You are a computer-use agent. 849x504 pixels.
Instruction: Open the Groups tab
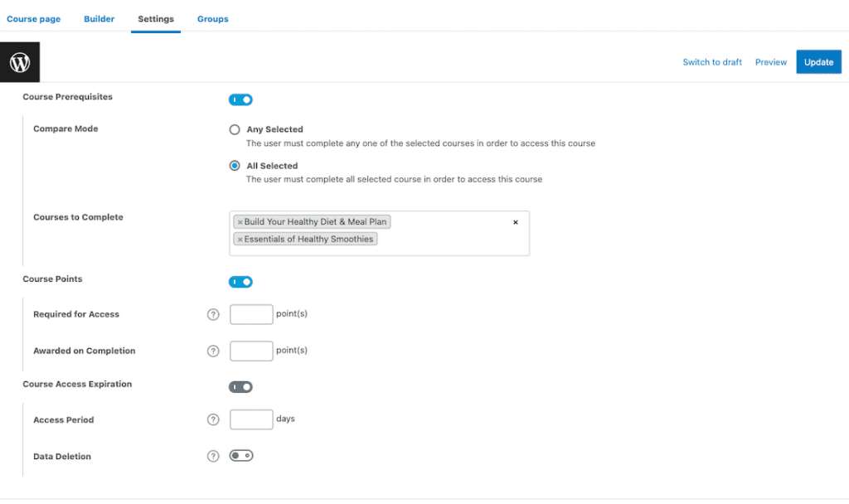point(212,18)
